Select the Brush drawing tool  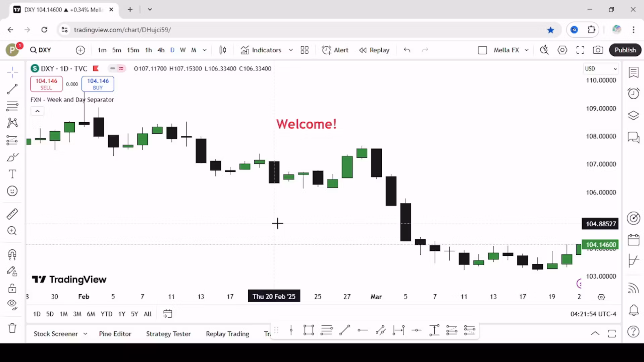(x=12, y=157)
